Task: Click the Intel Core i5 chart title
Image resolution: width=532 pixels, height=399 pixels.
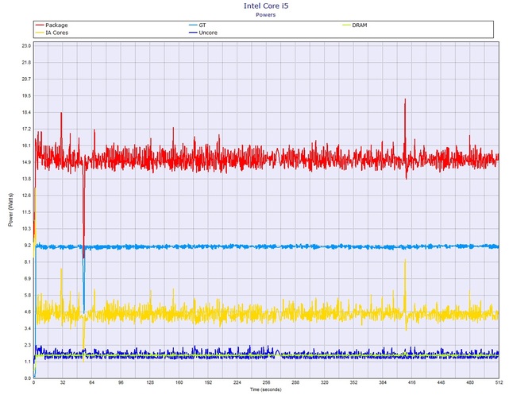Action: point(266,6)
